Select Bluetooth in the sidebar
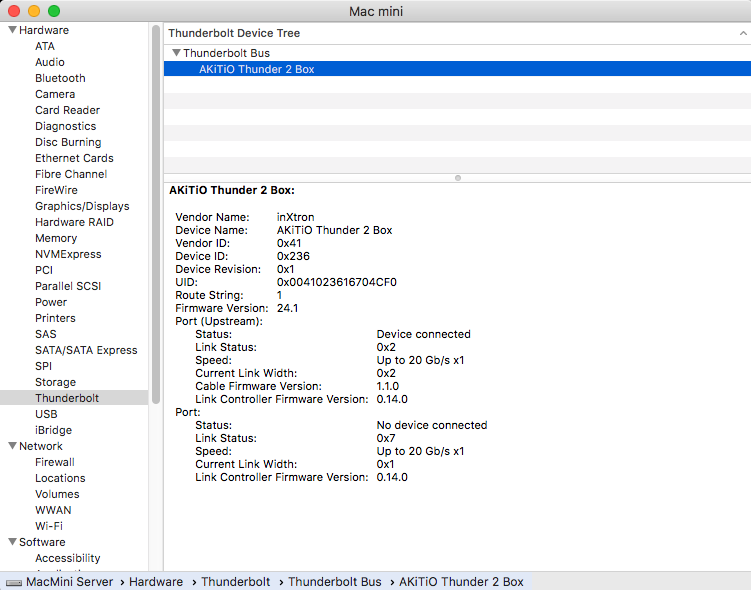751x590 pixels. (60, 78)
